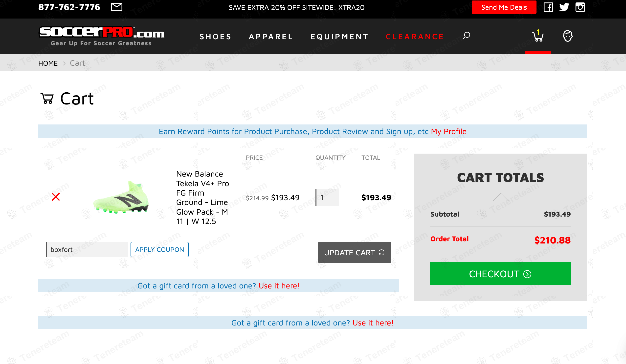Open the search magnifier icon

466,36
